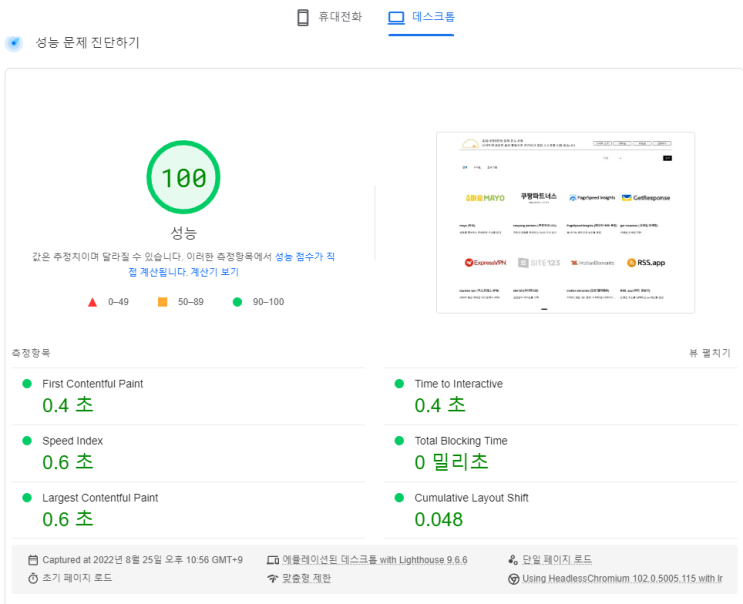Click the 초기 페이지 로드 text
The width and height of the screenshot is (743, 604).
[x=77, y=578]
